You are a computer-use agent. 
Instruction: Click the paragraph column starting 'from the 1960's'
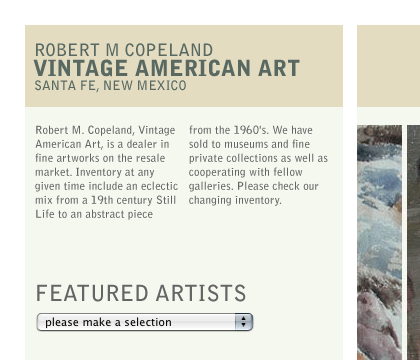click(258, 165)
